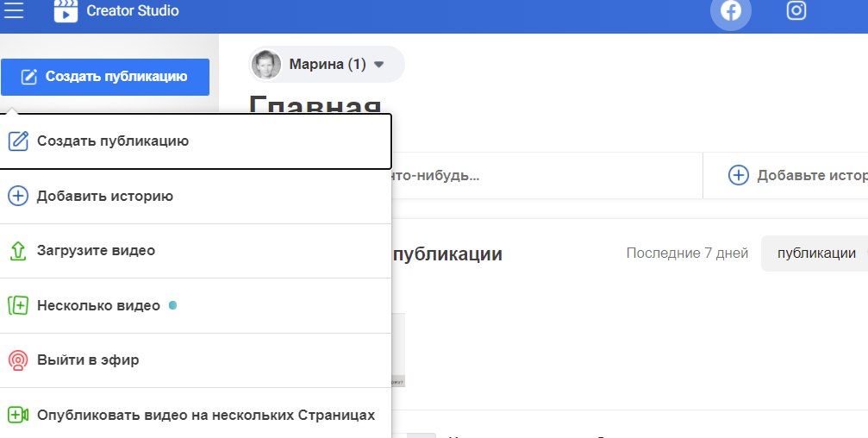Click the multiple videos green plus icon
Screen dimensions: 868x438
pyautogui.click(x=18, y=306)
